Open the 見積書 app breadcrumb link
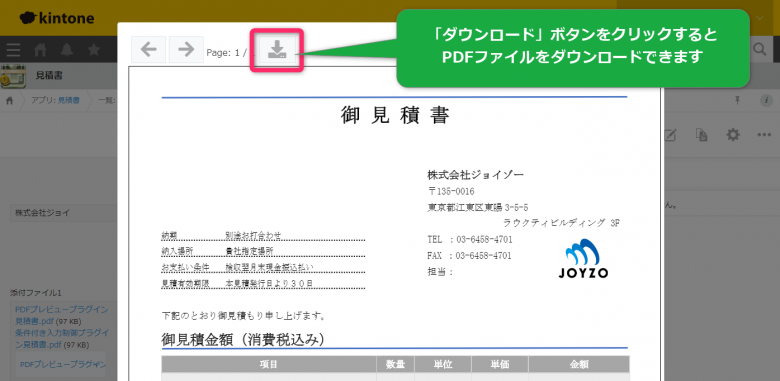Viewport: 780px width, 381px height. pyautogui.click(x=69, y=100)
